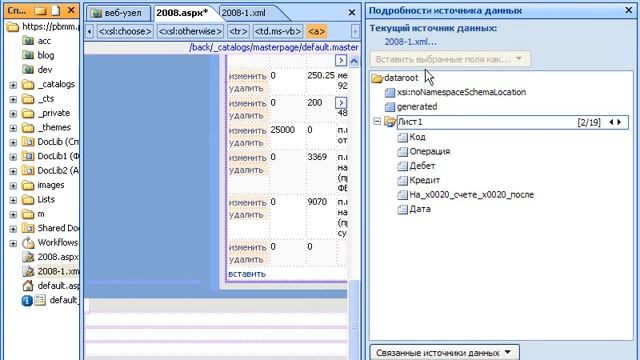Select the images folder icon
This screenshot has height=360, width=640.
point(28,185)
